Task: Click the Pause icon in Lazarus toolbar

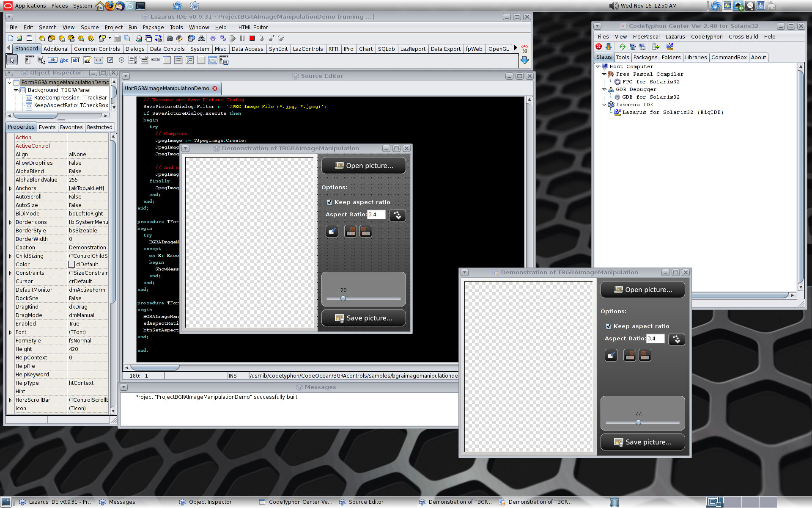Action: pos(242,38)
